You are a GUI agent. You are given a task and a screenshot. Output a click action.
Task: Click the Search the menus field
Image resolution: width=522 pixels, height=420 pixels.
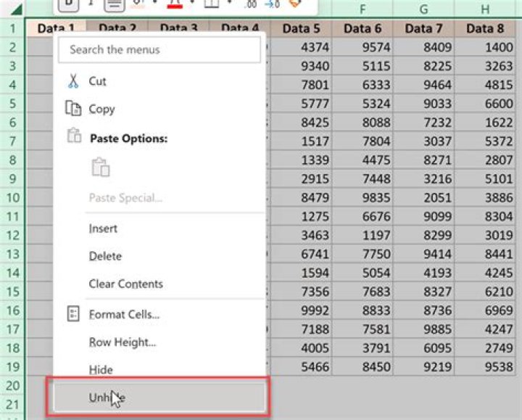pos(159,49)
